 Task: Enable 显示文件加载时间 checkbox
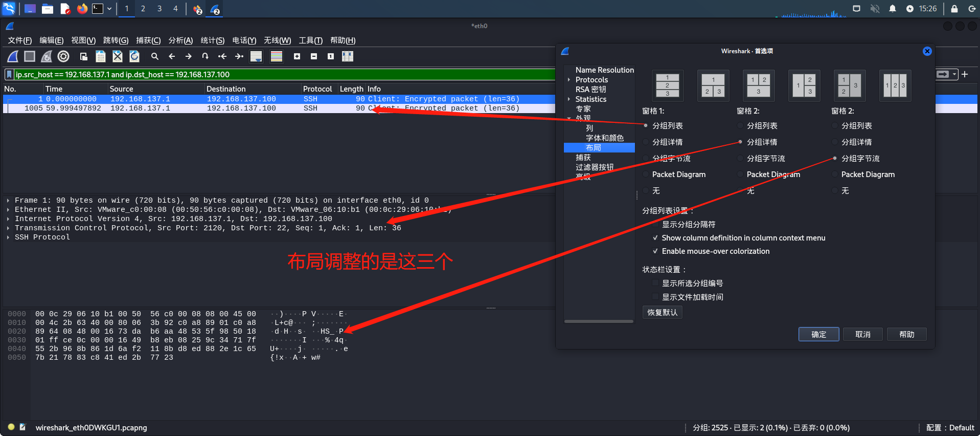pyautogui.click(x=655, y=297)
